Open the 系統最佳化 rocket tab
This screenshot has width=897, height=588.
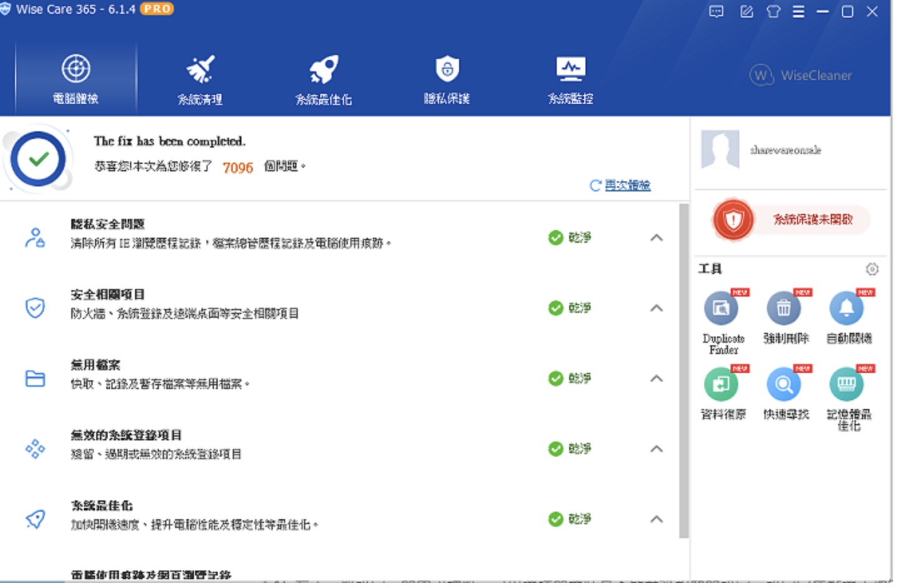pyautogui.click(x=323, y=79)
